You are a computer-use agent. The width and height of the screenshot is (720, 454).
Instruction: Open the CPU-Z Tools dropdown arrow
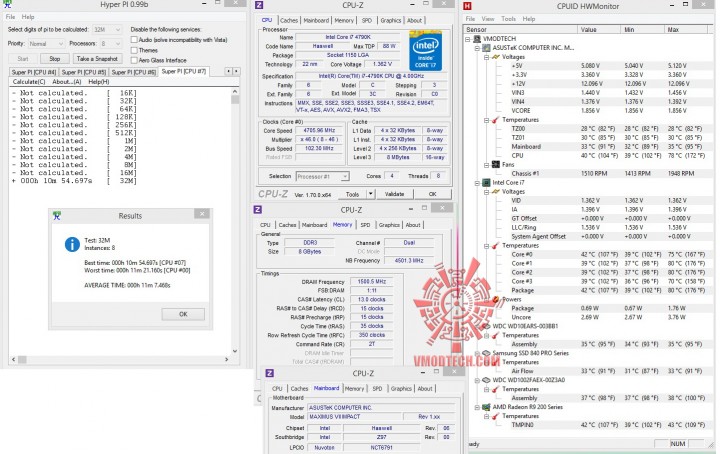click(371, 194)
